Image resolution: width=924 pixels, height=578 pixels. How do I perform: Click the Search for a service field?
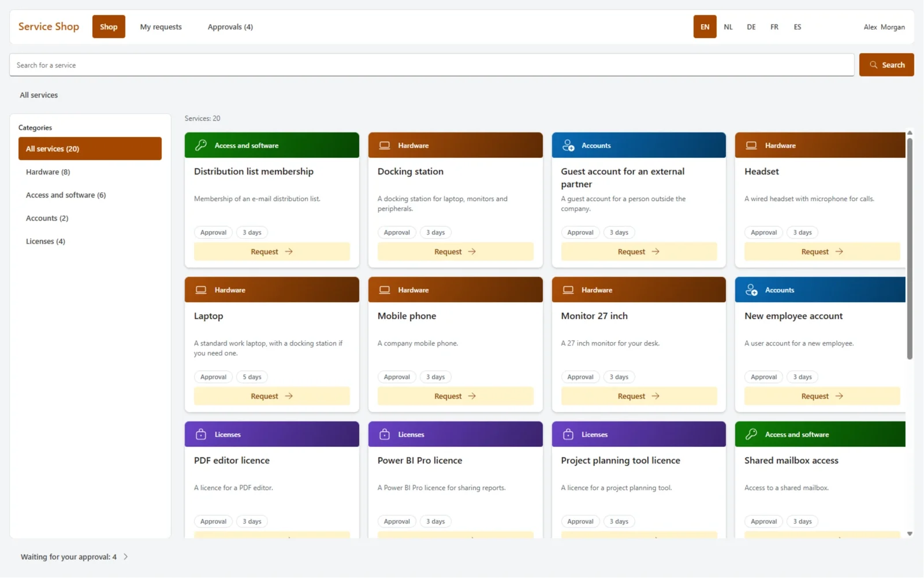[432, 65]
